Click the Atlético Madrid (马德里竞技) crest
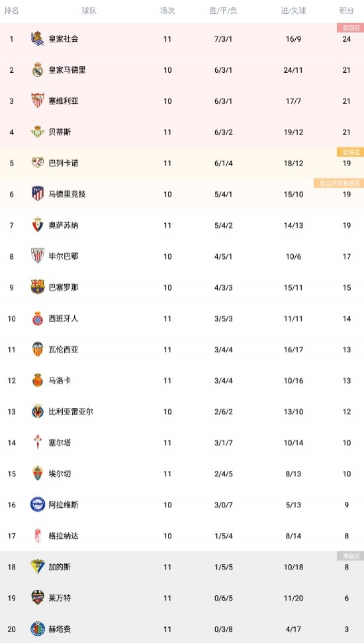364x643 pixels. click(x=37, y=194)
